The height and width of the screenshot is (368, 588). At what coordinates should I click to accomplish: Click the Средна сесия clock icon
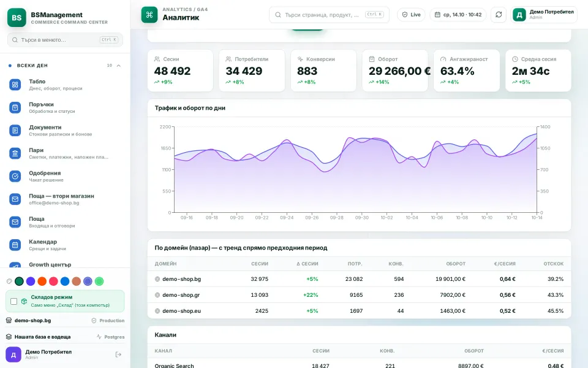pos(515,59)
